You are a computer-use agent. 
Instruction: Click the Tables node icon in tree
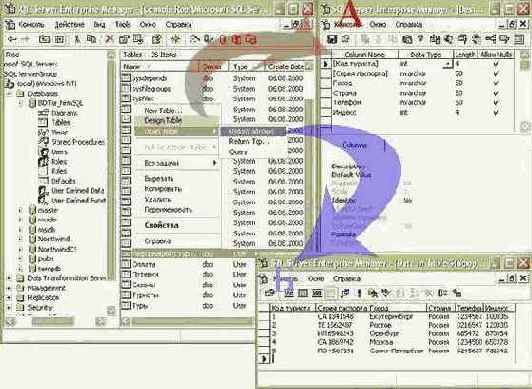(x=43, y=122)
